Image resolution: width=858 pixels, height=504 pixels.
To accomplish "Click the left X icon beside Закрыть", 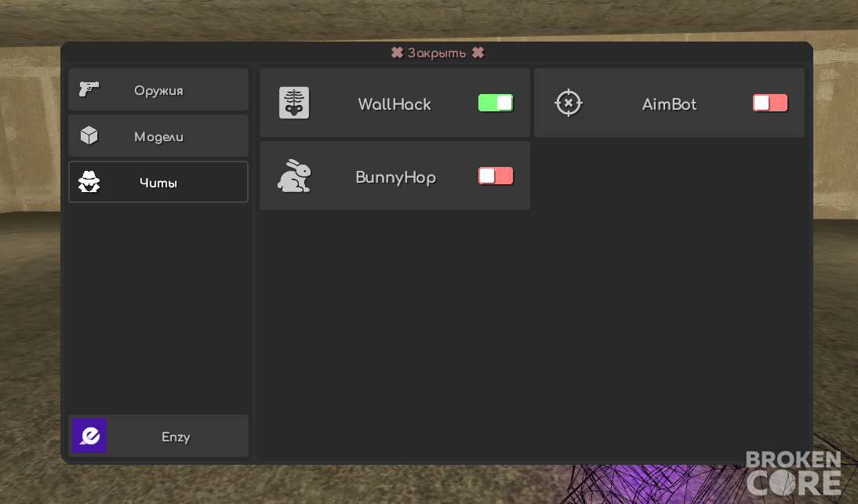I will coord(398,53).
